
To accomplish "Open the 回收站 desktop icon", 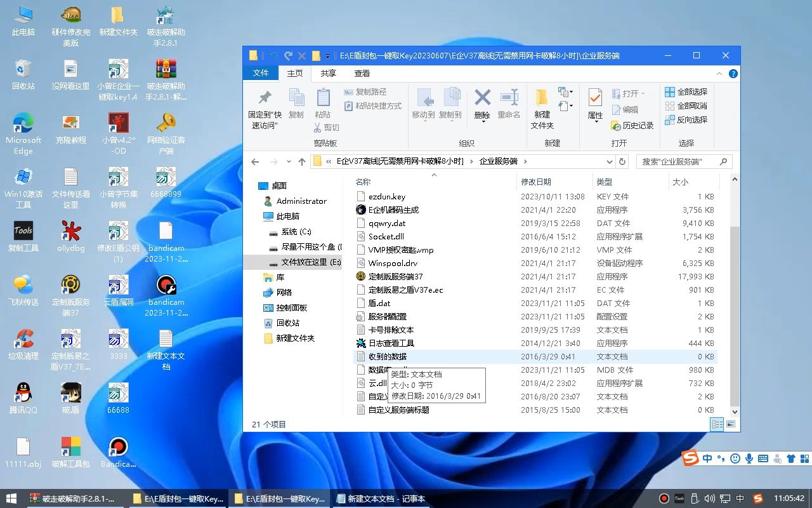I will 23,75.
